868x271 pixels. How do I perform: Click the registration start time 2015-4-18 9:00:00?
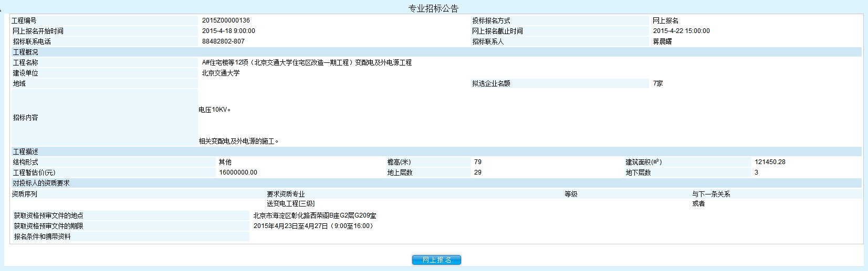228,31
